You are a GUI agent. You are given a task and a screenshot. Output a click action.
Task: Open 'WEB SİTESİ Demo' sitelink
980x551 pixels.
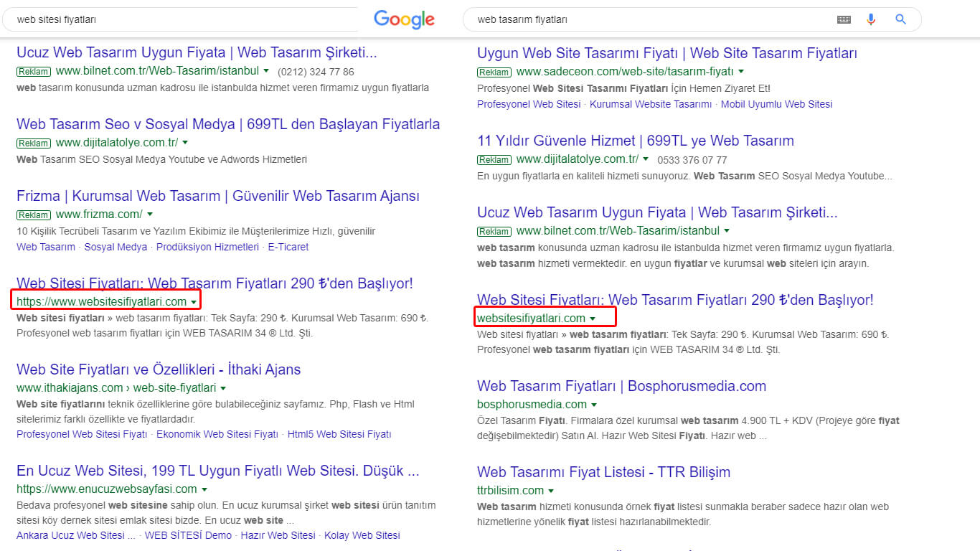pyautogui.click(x=188, y=535)
